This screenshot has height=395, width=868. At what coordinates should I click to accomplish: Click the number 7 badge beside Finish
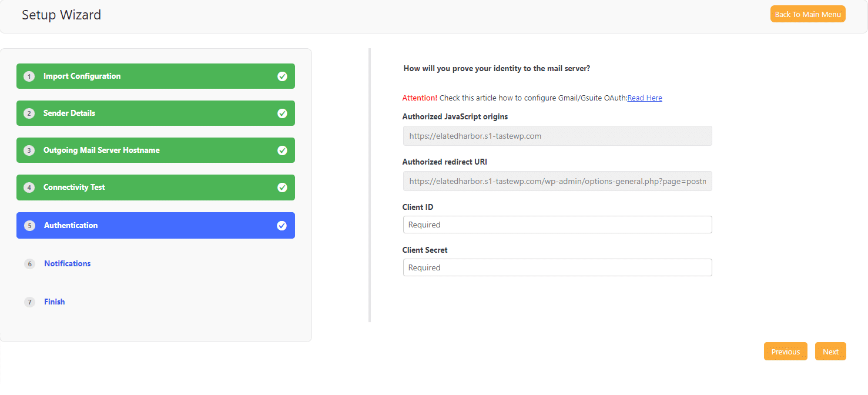29,302
